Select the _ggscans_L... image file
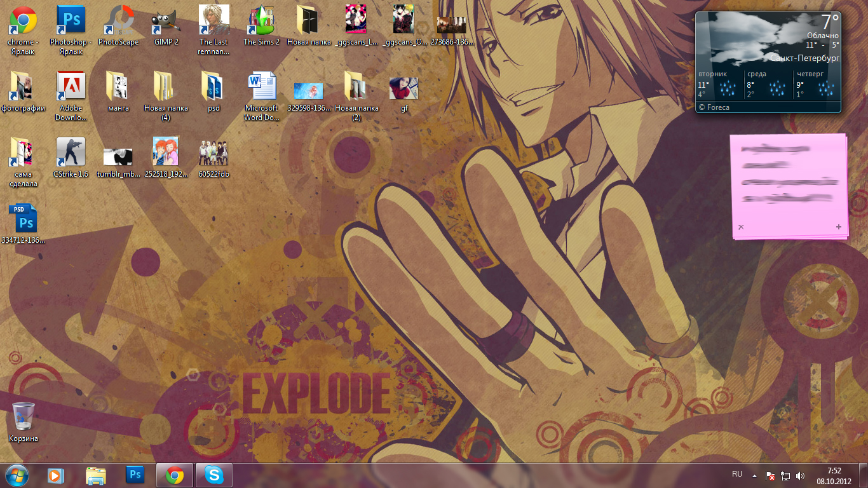 356,25
